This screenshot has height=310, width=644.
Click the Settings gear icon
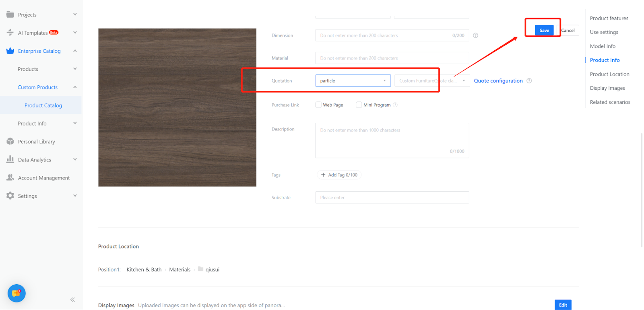[10, 196]
